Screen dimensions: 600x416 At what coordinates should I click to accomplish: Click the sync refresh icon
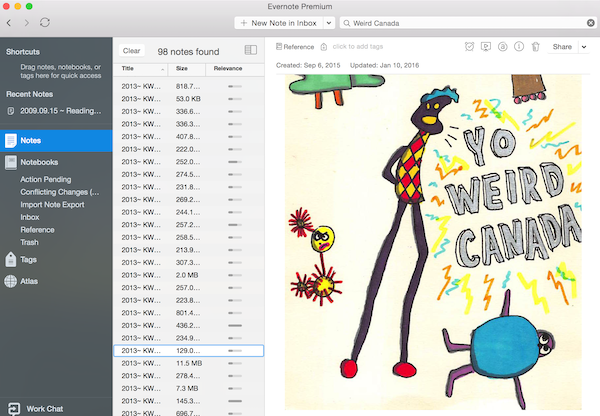click(x=45, y=23)
